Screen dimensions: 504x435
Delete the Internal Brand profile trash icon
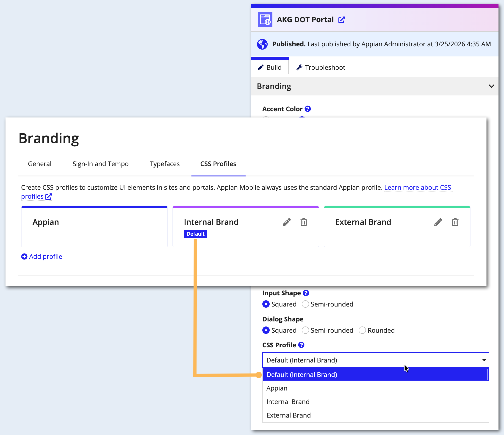pyautogui.click(x=304, y=222)
